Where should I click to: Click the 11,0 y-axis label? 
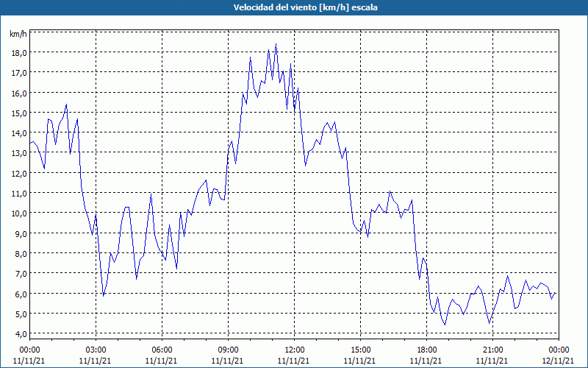[x=20, y=194]
